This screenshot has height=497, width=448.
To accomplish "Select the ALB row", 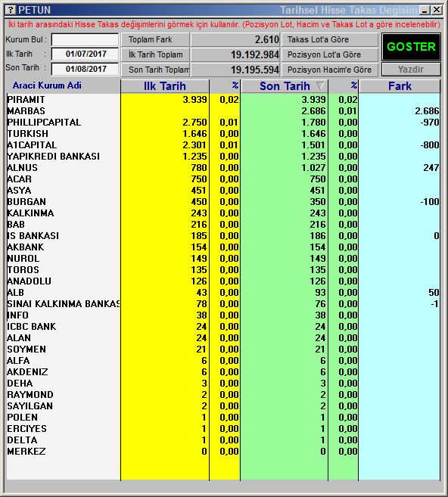I will pos(223,293).
